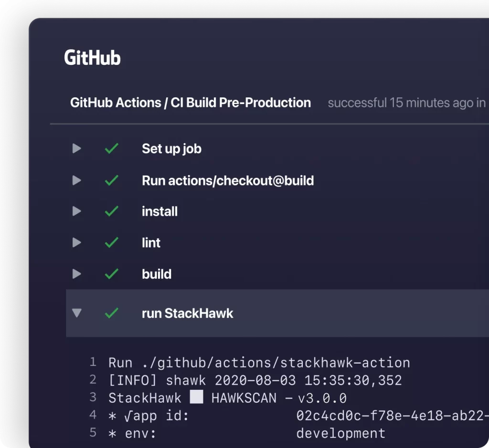Viewport: 489px width, 448px height.
Task: Click checkmark in the run StackHawk row
Action: click(111, 313)
